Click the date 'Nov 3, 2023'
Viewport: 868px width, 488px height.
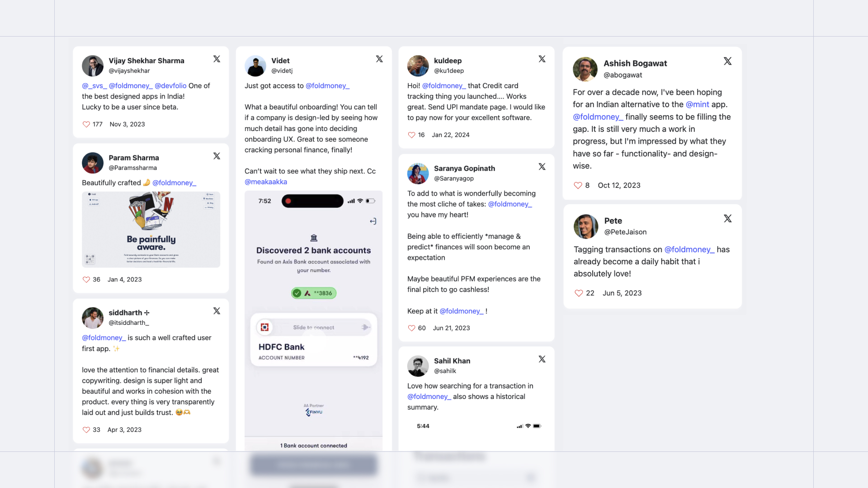pyautogui.click(x=127, y=124)
